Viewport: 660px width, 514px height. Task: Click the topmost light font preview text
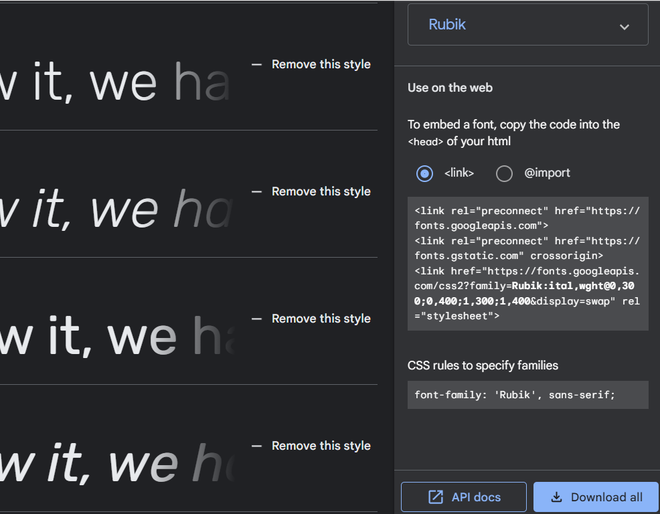pyautogui.click(x=115, y=84)
